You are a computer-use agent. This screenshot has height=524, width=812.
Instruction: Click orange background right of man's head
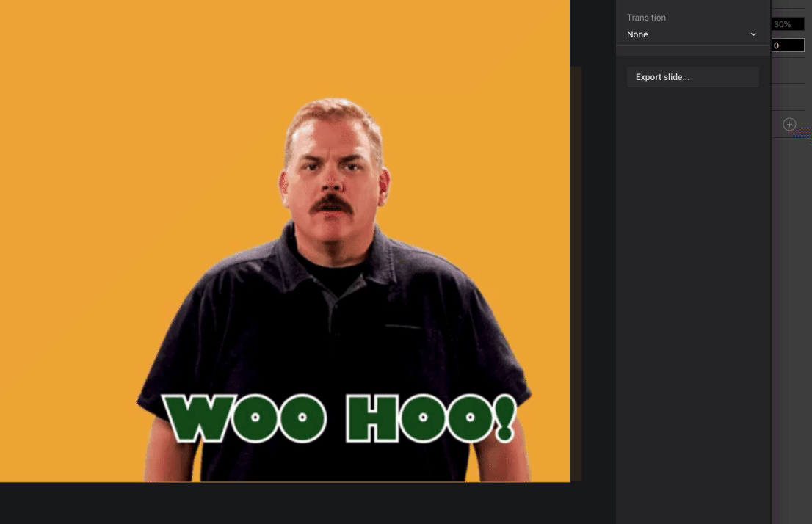point(477,147)
